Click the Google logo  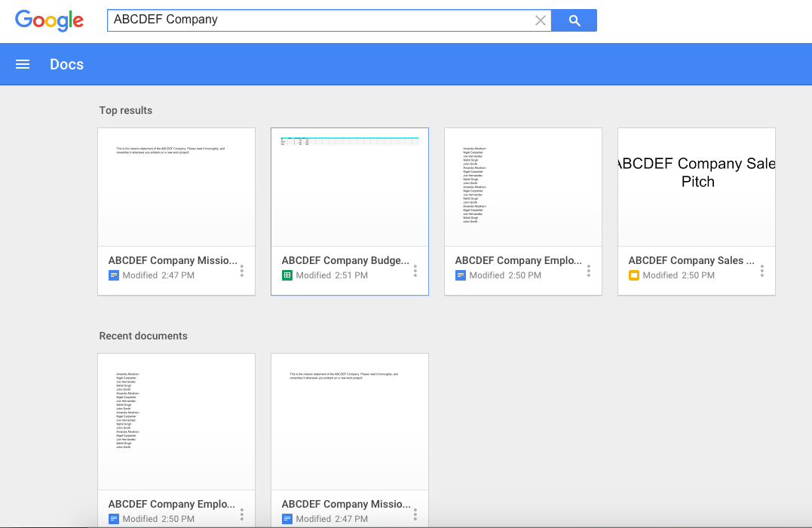(x=49, y=20)
